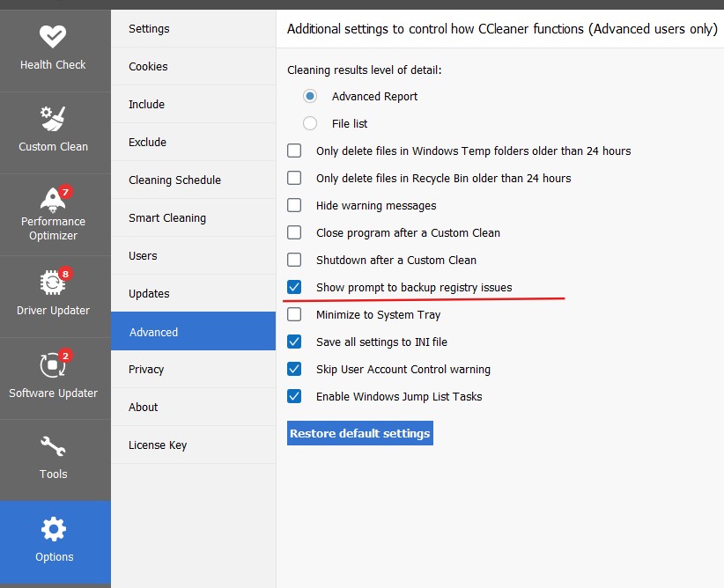Click the Driver Updater label
Image resolution: width=724 pixels, height=588 pixels.
(53, 310)
